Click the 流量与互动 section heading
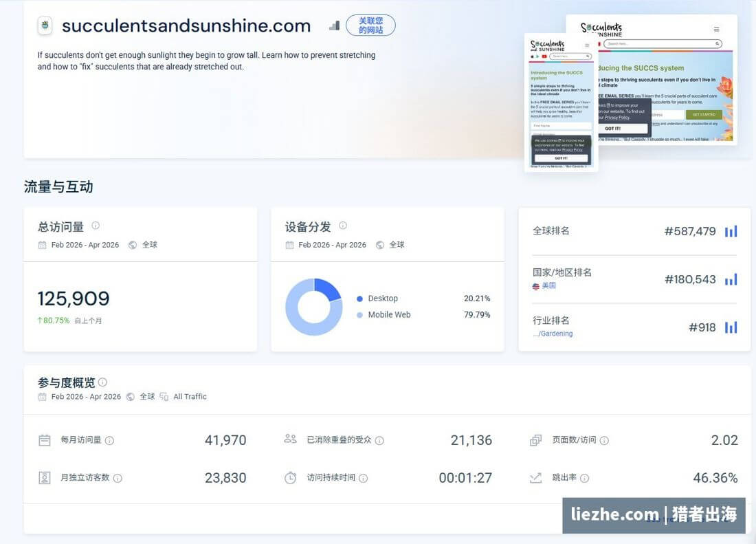The height and width of the screenshot is (544, 756). point(58,187)
